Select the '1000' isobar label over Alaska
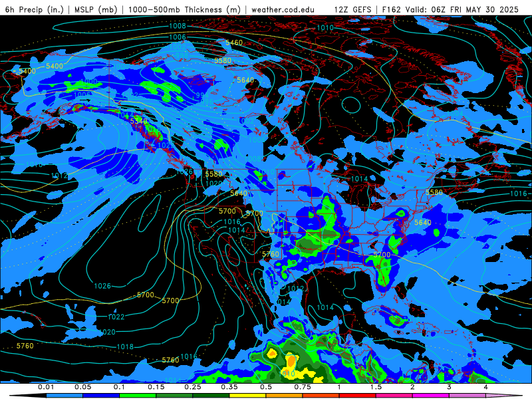Image resolution: width=532 pixels, height=399 pixels. [x=89, y=81]
